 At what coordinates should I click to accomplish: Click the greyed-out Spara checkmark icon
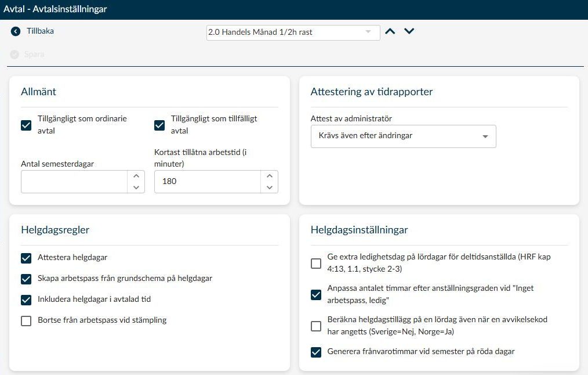(x=14, y=55)
